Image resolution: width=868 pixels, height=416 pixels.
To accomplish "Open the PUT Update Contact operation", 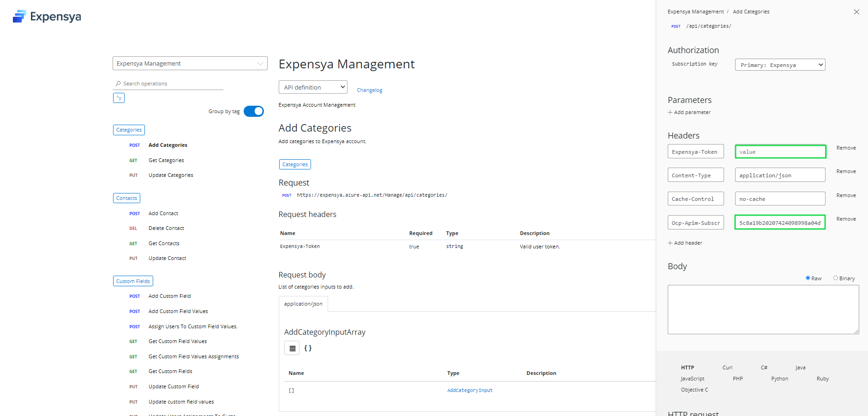I will tap(168, 258).
